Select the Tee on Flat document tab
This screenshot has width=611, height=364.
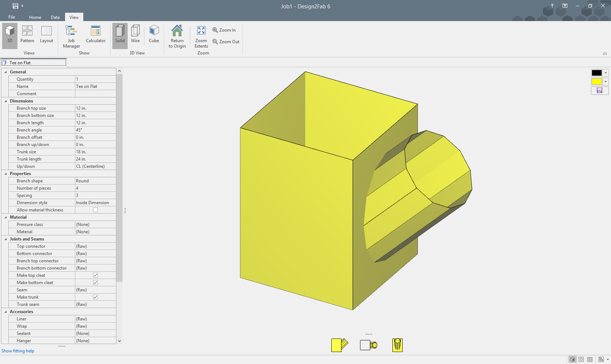pyautogui.click(x=33, y=62)
